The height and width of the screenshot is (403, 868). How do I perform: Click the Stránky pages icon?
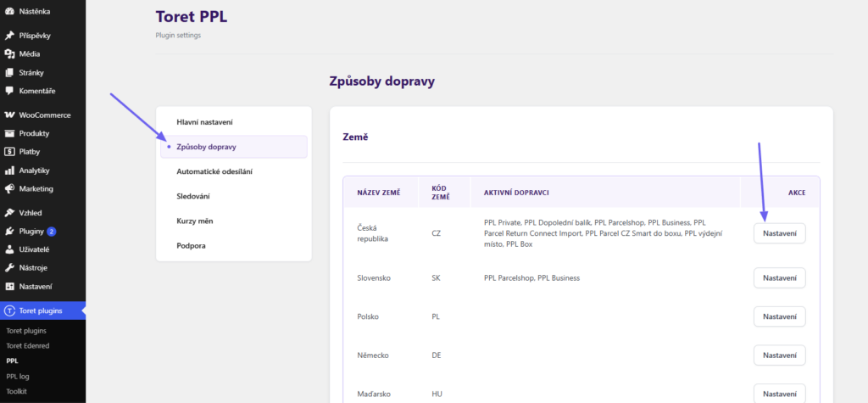coord(8,73)
